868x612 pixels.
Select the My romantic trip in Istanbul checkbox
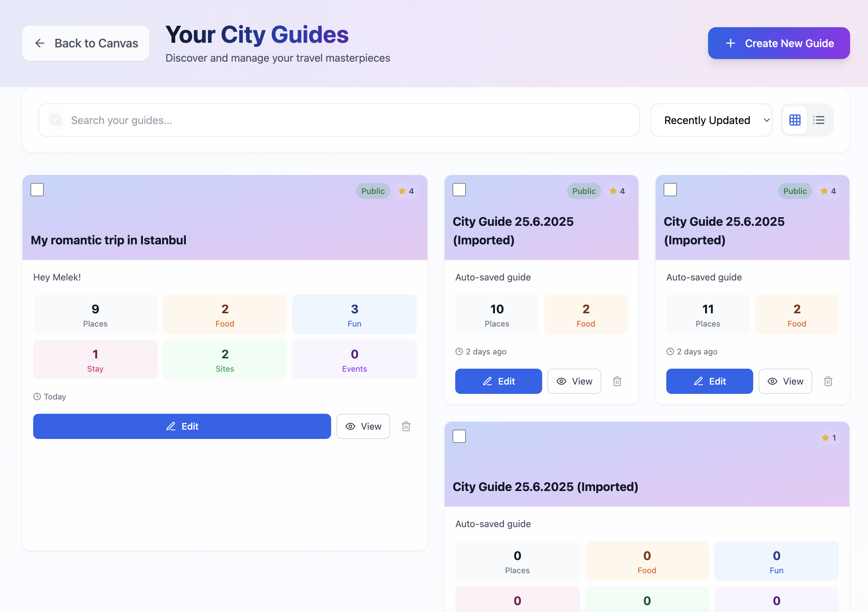coord(37,190)
